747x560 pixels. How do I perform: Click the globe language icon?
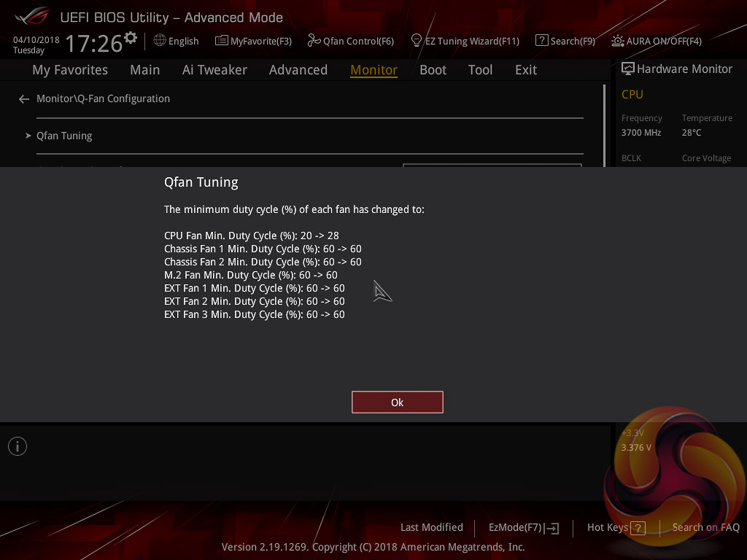pyautogui.click(x=160, y=41)
